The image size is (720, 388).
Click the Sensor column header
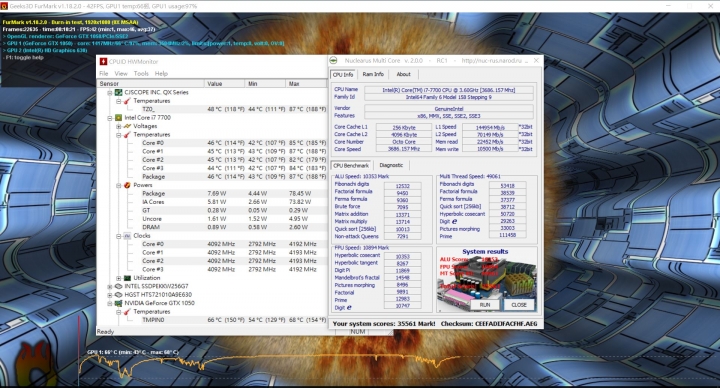pyautogui.click(x=151, y=84)
